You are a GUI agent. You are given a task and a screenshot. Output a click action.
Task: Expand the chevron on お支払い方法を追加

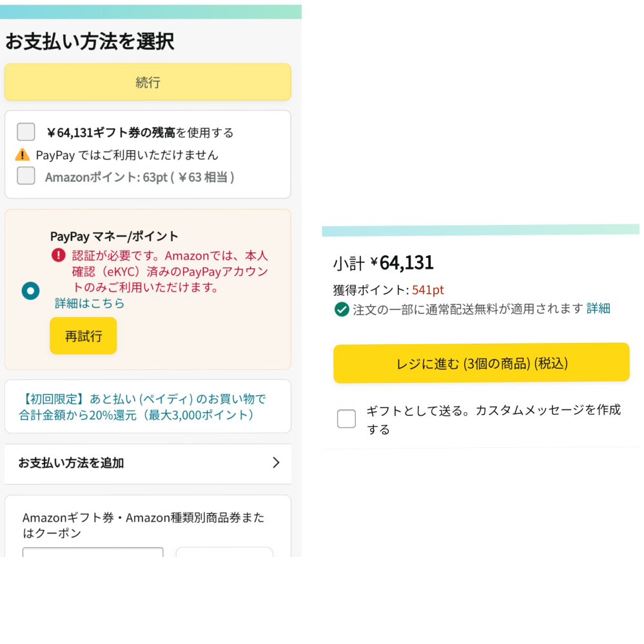tap(277, 463)
